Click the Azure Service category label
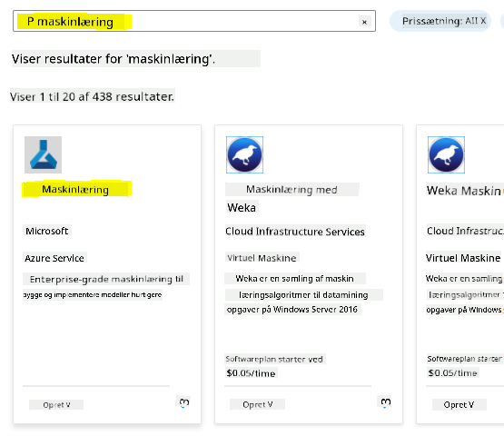Viewport: 504px width, 436px height. click(x=54, y=258)
